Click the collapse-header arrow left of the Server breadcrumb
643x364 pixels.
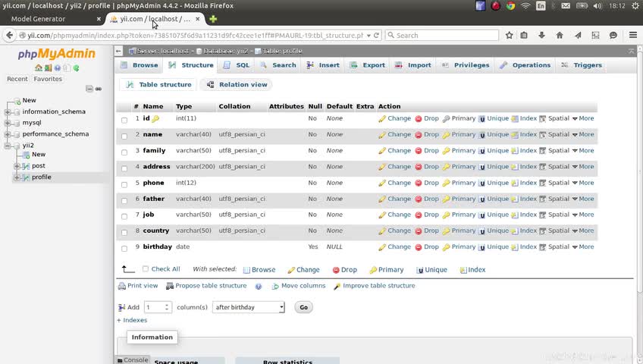pos(118,52)
